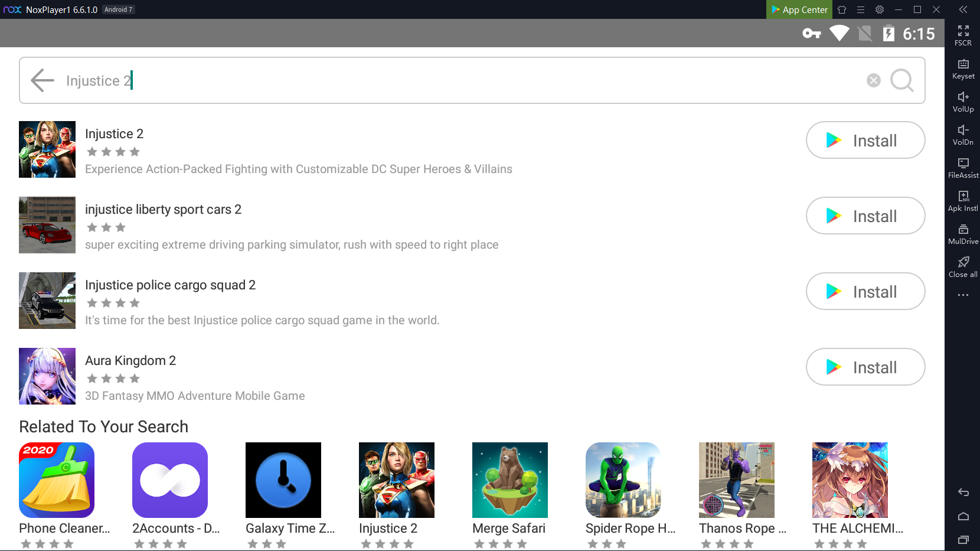Click 3D Fantasy MMO Adventure description
This screenshot has width=980, height=551.
pos(195,396)
